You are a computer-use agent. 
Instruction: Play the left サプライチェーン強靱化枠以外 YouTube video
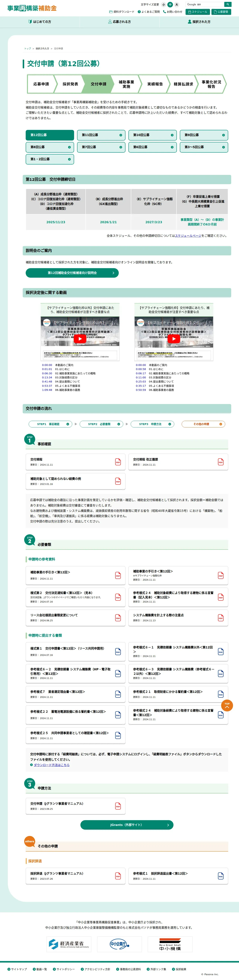(80, 339)
